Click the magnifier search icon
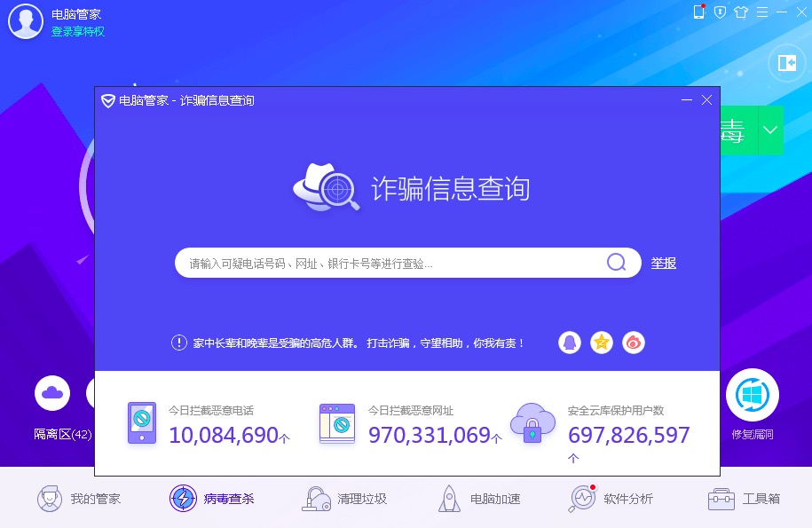The width and height of the screenshot is (812, 528). point(617,262)
